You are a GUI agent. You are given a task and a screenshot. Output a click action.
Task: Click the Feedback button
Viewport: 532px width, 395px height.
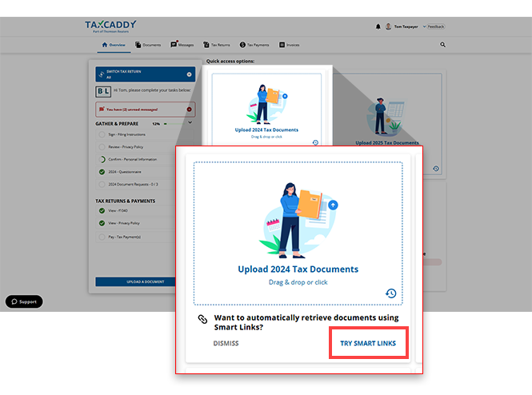tap(436, 26)
